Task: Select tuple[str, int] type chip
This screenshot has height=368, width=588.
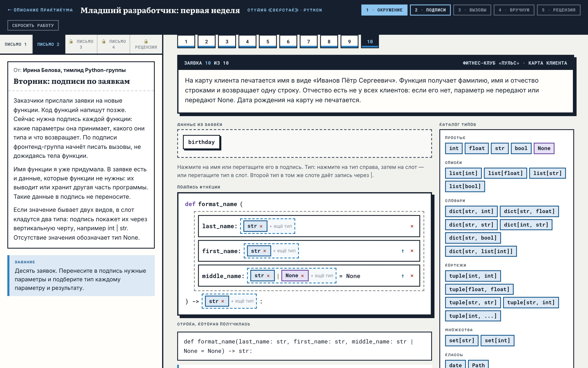Action: [531, 303]
